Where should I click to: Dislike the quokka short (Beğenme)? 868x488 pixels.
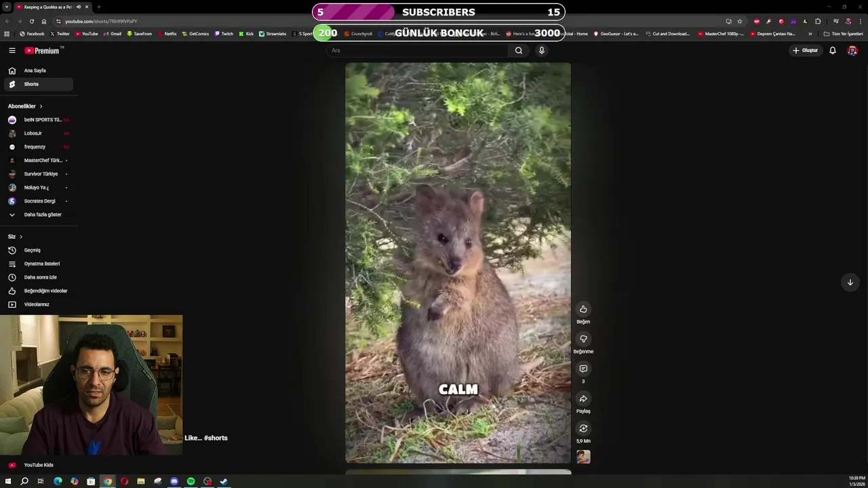(583, 339)
